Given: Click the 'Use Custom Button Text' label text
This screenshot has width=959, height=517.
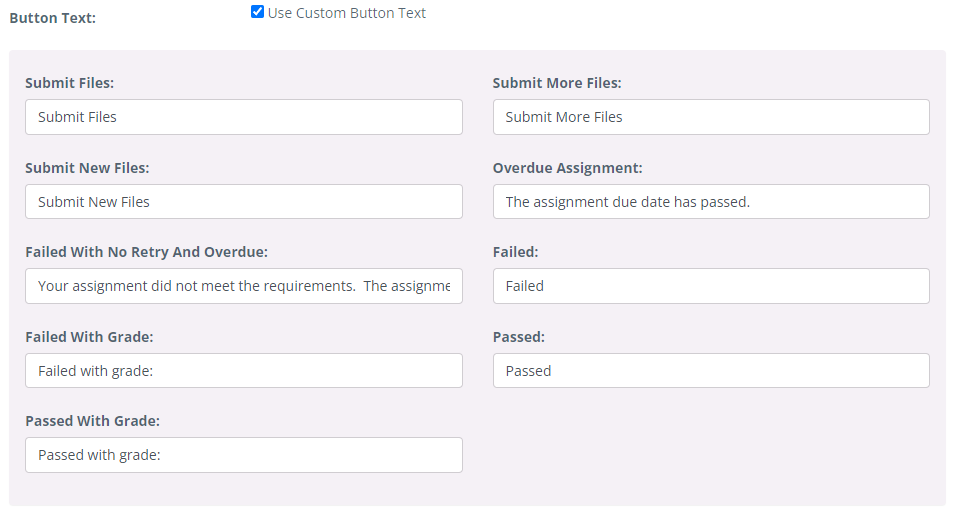Looking at the screenshot, I should (x=347, y=13).
